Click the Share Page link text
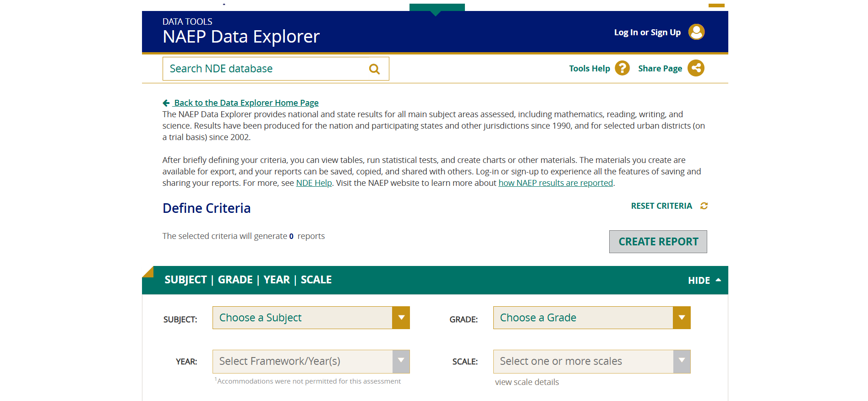Image resolution: width=868 pixels, height=401 pixels. [x=660, y=69]
